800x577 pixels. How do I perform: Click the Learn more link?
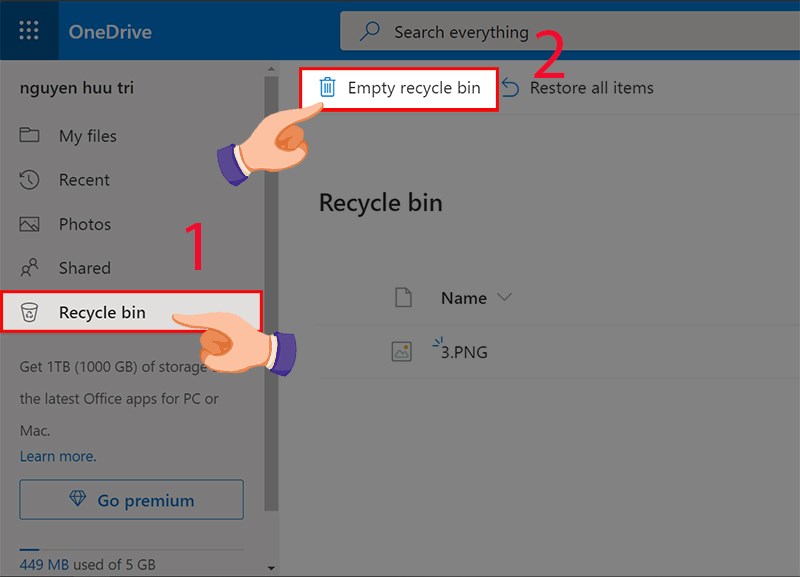pyautogui.click(x=58, y=456)
